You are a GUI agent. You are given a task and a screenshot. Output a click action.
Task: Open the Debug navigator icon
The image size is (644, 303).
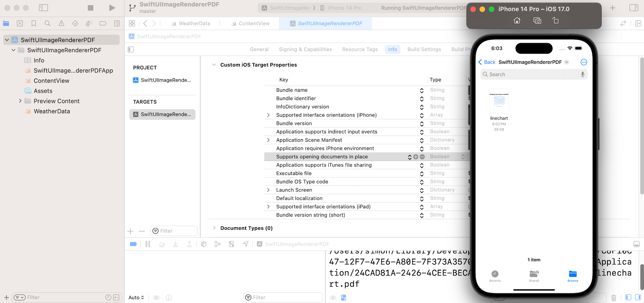pyautogui.click(x=89, y=24)
